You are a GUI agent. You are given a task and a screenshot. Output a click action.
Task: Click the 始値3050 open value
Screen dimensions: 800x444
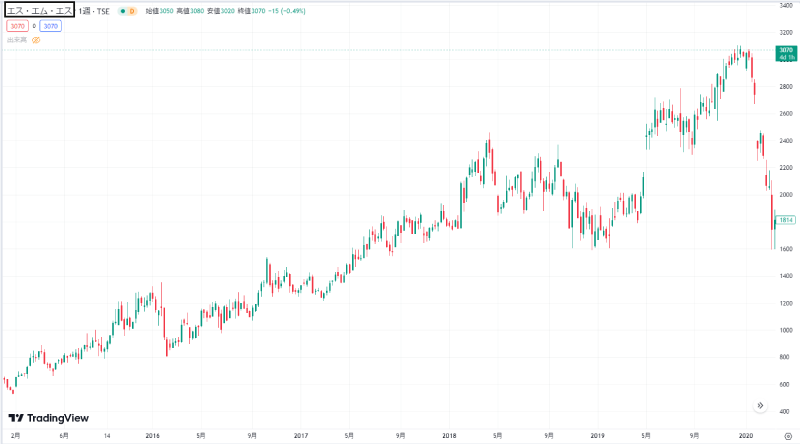pyautogui.click(x=159, y=11)
